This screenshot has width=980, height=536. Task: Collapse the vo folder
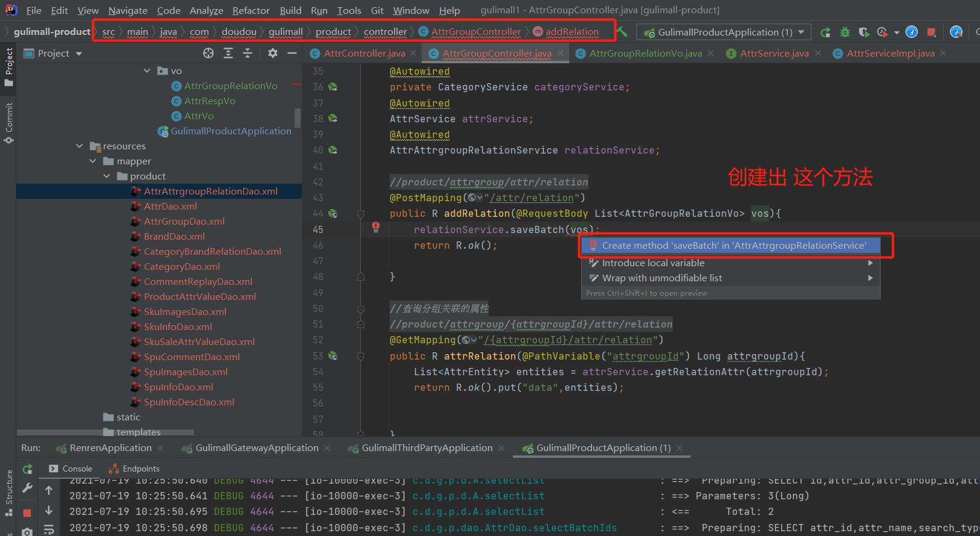pos(147,70)
